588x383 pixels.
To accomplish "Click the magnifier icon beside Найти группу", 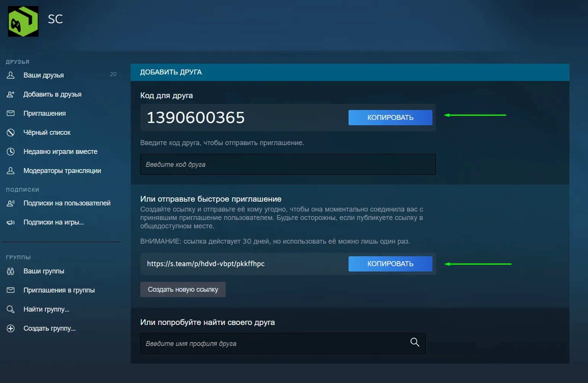I will coord(11,309).
